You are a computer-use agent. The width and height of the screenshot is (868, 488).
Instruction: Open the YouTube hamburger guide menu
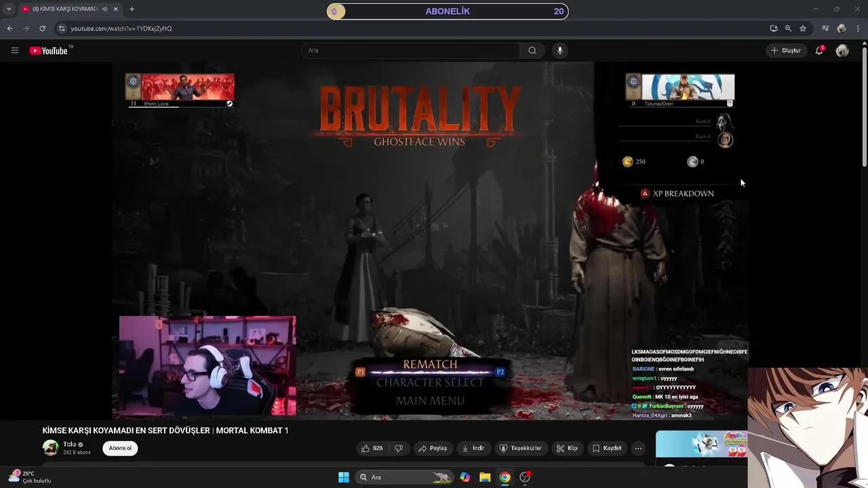coord(14,50)
